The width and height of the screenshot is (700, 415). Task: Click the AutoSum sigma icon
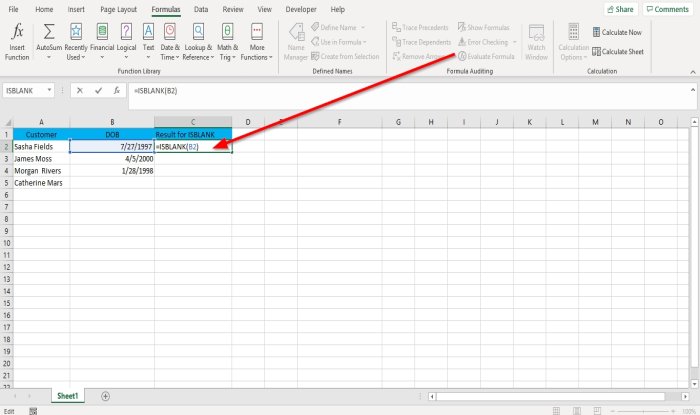click(49, 32)
